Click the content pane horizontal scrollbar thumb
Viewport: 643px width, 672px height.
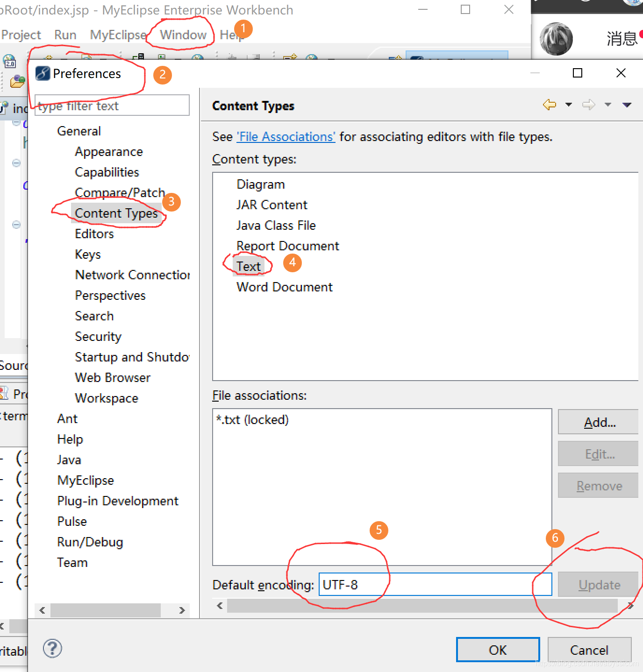(x=422, y=606)
